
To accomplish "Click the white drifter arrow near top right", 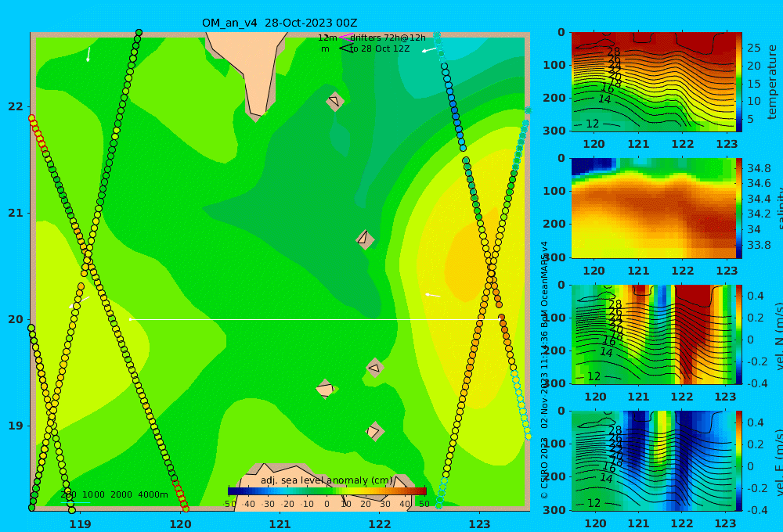I will pos(429,50).
